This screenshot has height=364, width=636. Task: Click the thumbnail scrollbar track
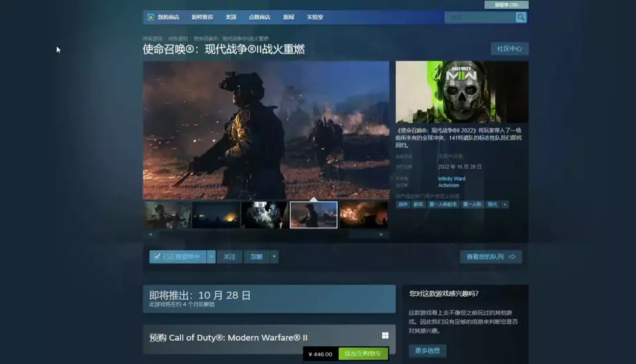(x=265, y=234)
